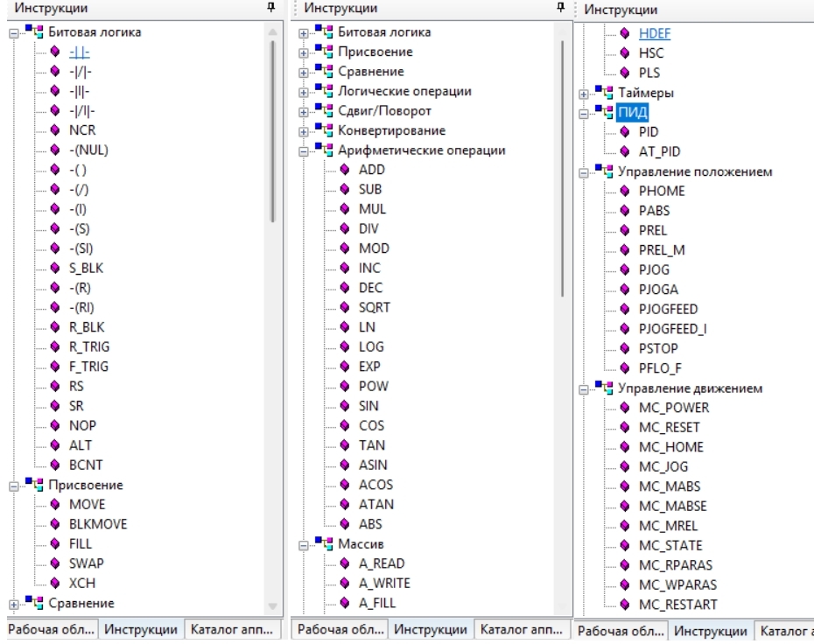This screenshot has width=814, height=644.
Task: Collapse the Битовая логика group in left panel
Action: [x=14, y=34]
